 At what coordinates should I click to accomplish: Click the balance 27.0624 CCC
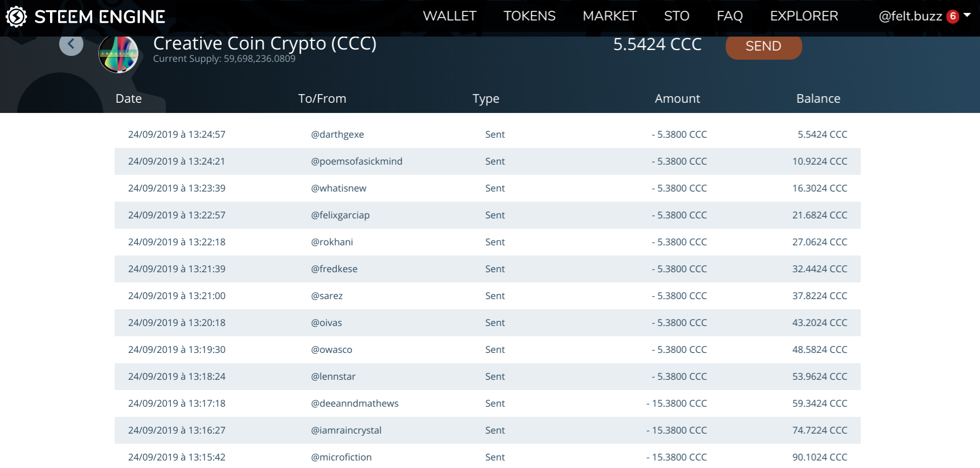820,242
